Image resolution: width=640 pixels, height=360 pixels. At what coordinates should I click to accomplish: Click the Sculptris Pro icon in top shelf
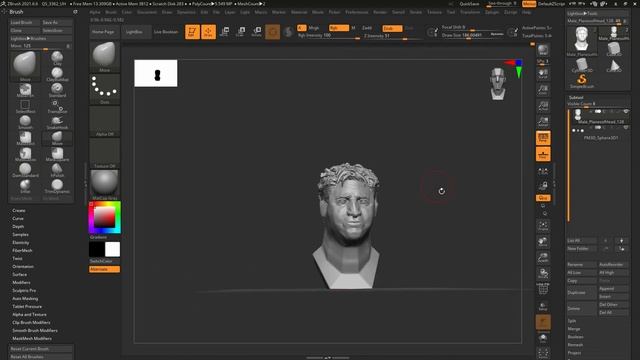(x=288, y=32)
